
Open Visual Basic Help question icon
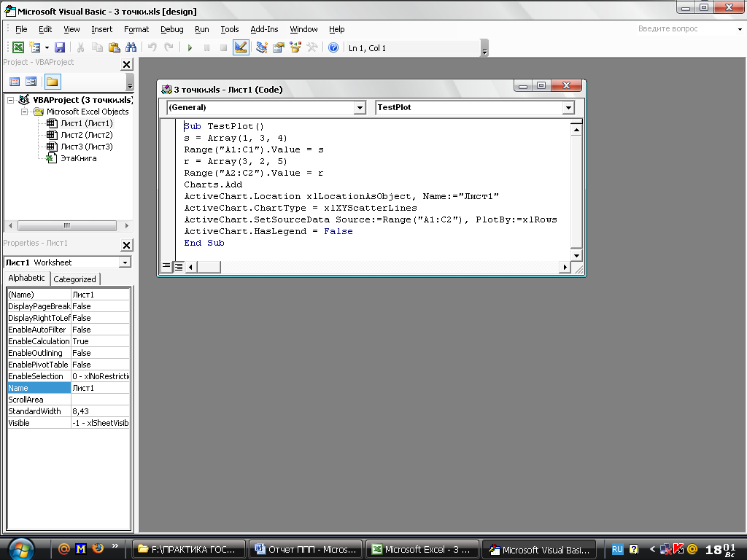click(x=333, y=47)
